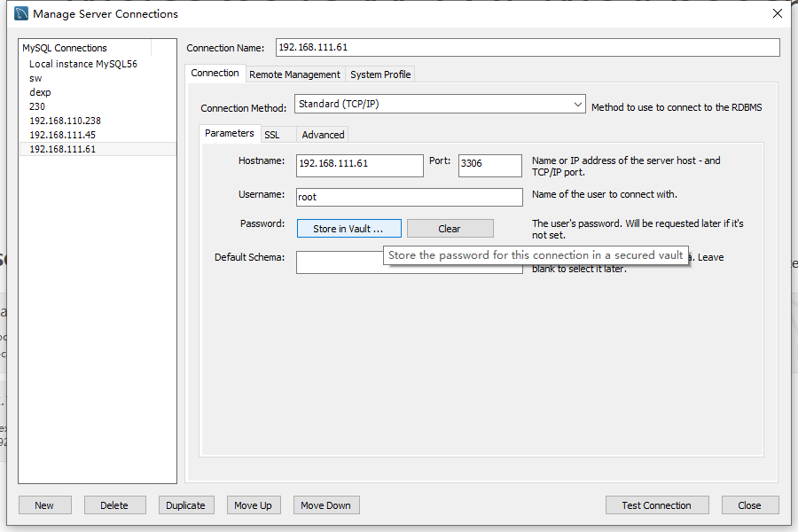Select the dexp connection

[98, 92]
